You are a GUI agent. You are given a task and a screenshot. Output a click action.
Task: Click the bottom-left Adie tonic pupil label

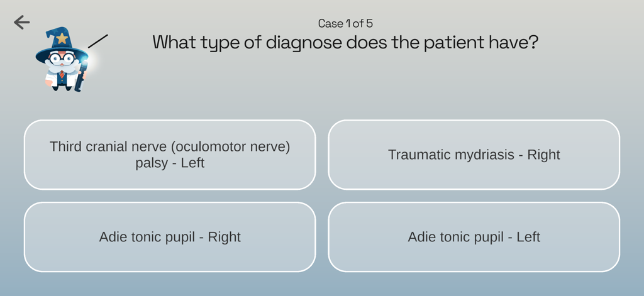pyautogui.click(x=151, y=237)
